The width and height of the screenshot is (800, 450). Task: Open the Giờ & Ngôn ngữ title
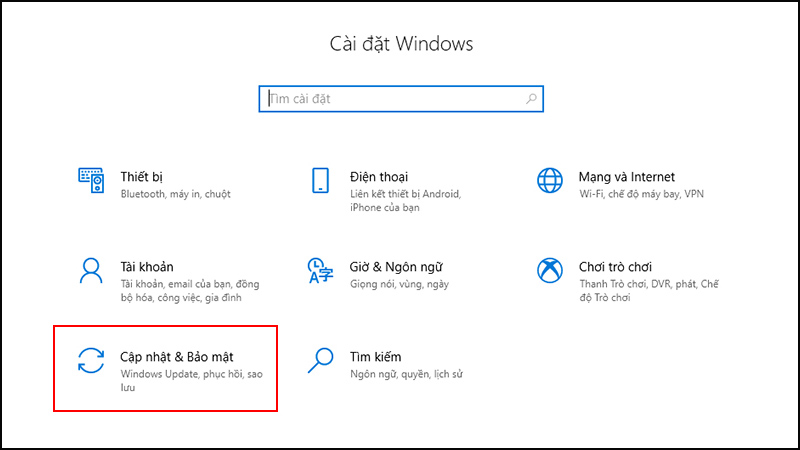coord(396,267)
